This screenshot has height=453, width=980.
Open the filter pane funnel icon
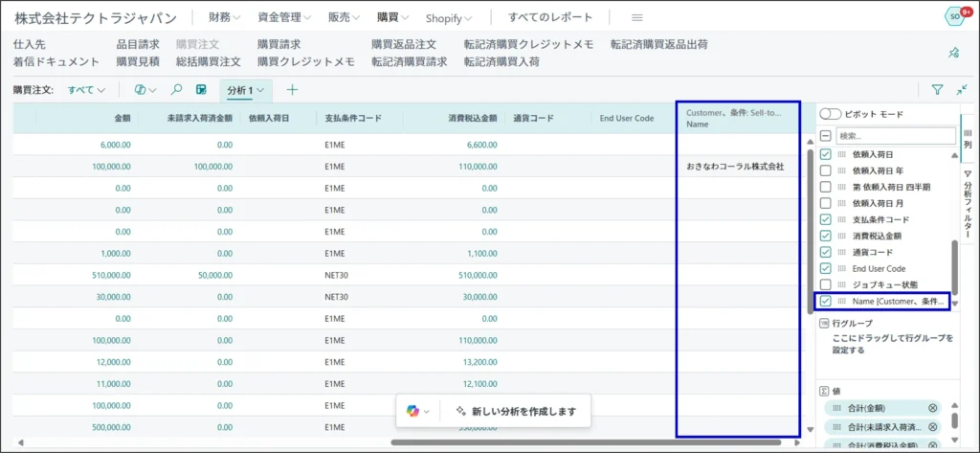pyautogui.click(x=937, y=90)
